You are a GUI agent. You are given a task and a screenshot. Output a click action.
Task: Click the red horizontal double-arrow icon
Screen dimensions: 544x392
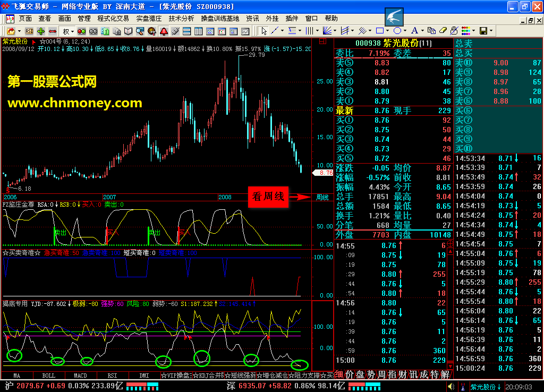click(x=53, y=31)
